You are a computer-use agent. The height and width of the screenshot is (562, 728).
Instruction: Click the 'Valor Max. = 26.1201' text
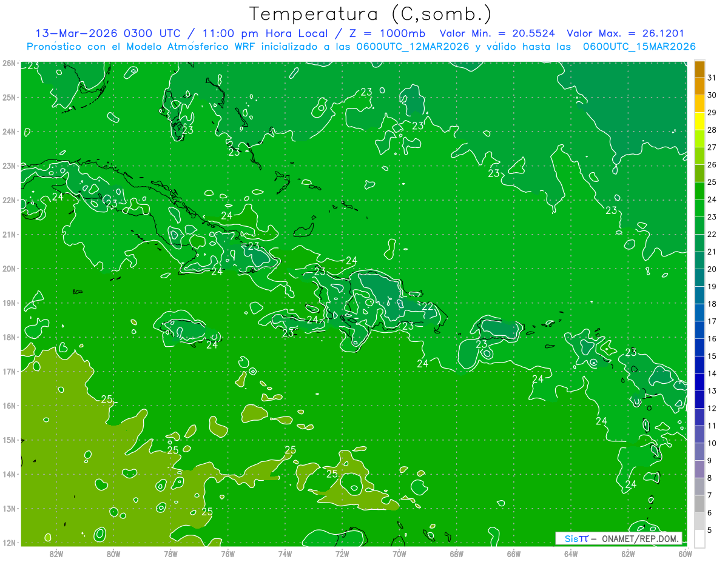click(625, 33)
